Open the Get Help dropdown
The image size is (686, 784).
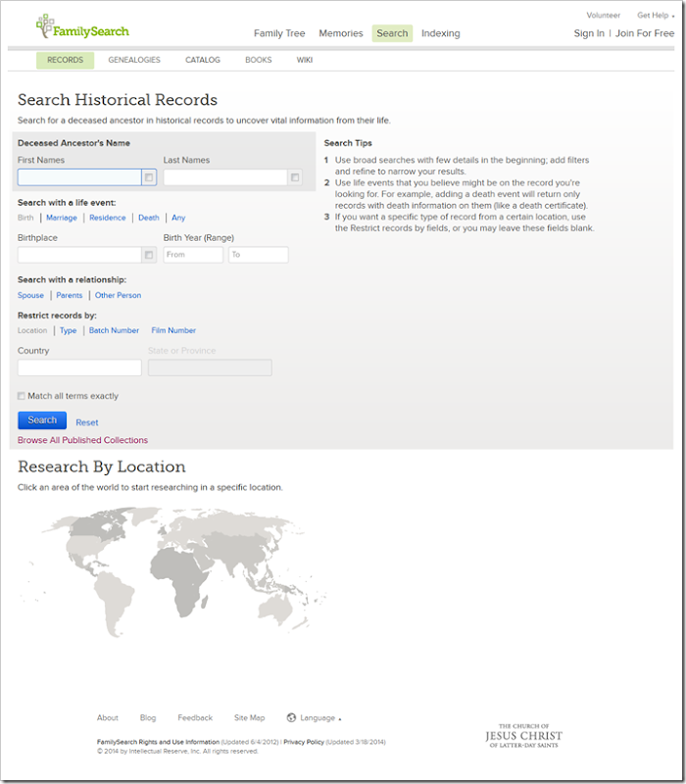[x=655, y=16]
